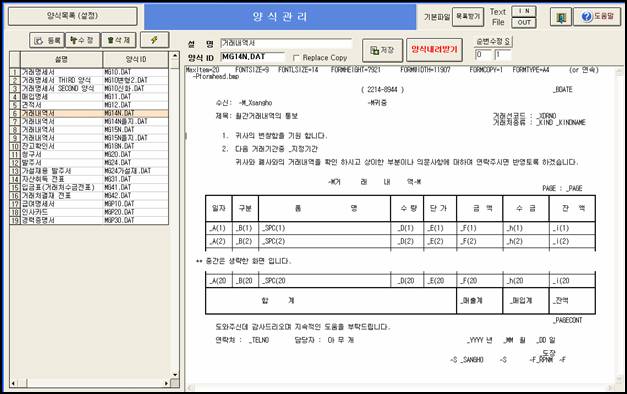This screenshot has width=627, height=394.
Task: Click the 삭제 delete icon button
Action: tap(119, 40)
